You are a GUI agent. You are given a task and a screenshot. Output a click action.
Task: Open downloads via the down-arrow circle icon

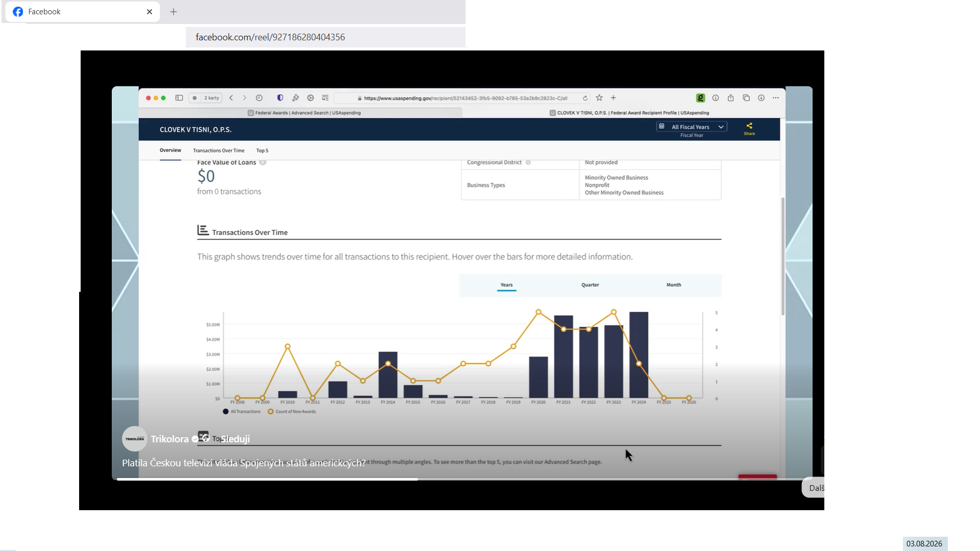pos(761,98)
